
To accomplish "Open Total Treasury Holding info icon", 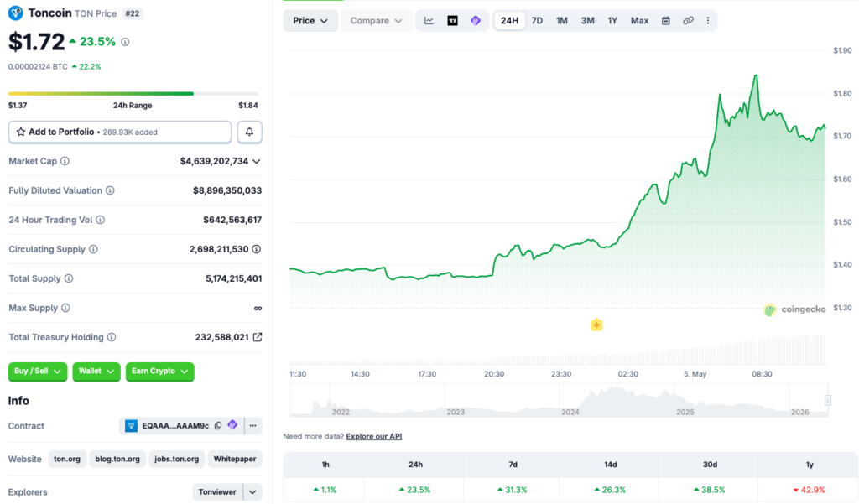I will 112,337.
